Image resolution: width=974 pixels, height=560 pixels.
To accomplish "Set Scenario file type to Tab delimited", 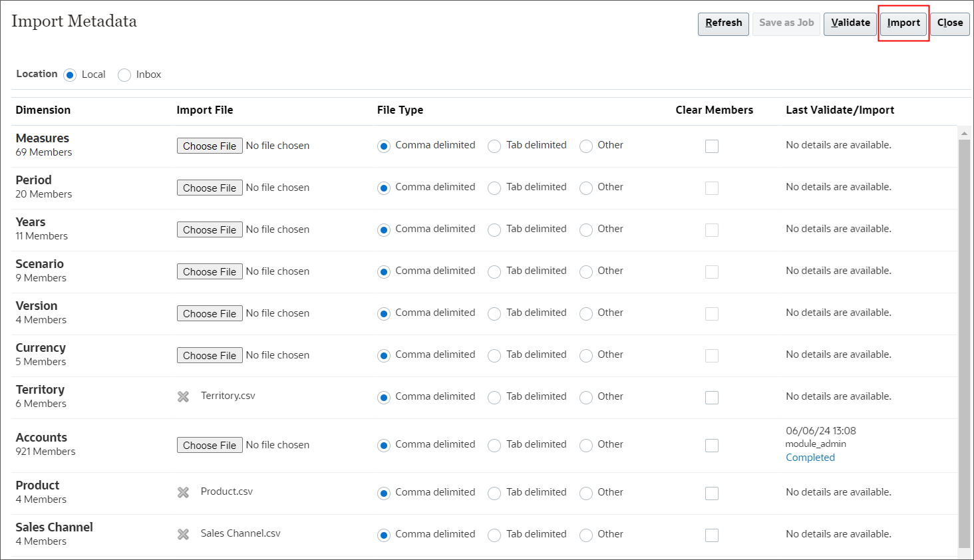I will pos(494,271).
